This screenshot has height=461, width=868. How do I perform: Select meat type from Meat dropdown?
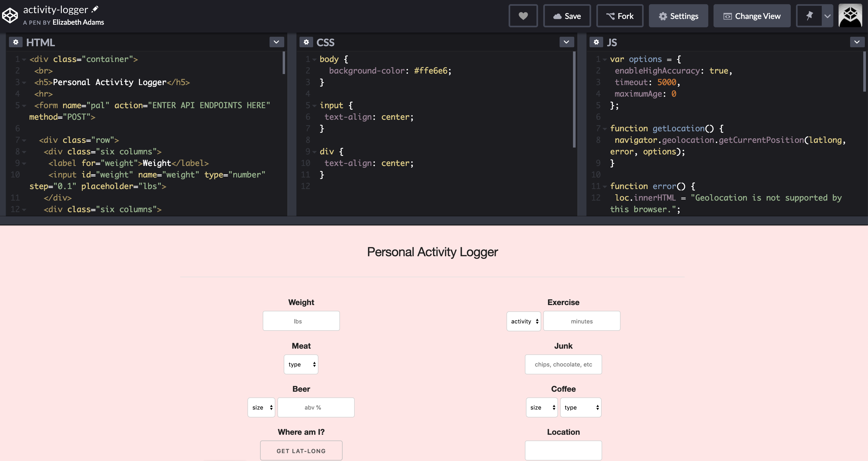tap(301, 364)
